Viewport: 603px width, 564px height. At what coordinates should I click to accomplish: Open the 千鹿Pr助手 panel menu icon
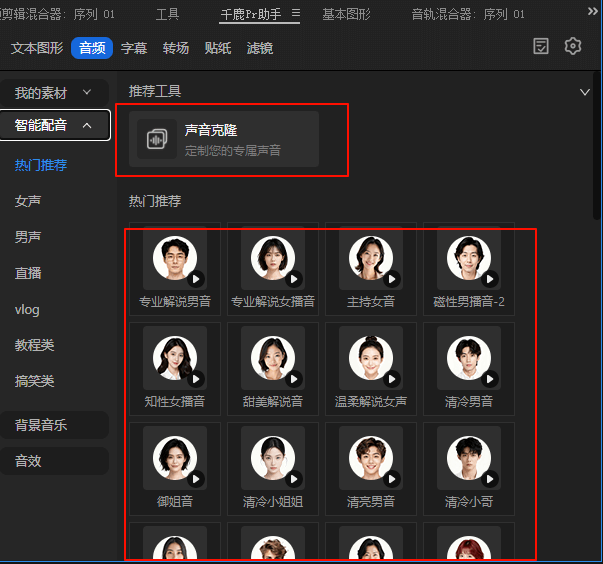coord(296,13)
